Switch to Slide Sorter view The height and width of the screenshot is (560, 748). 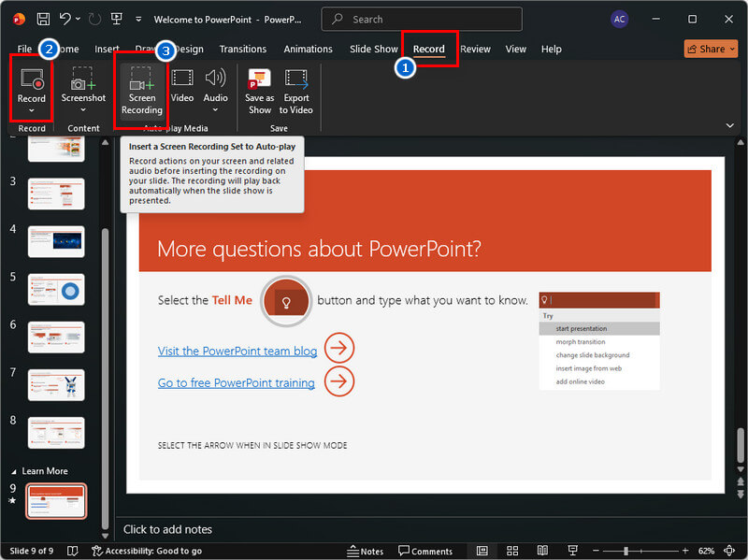(x=512, y=551)
